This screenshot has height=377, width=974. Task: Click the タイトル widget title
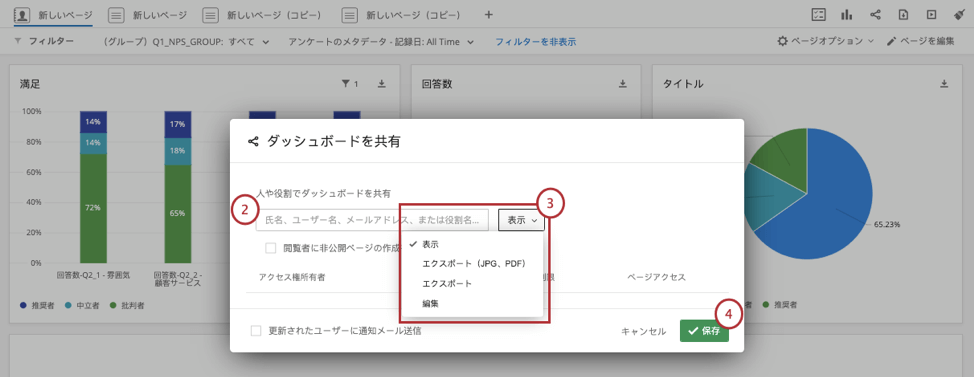(x=683, y=84)
